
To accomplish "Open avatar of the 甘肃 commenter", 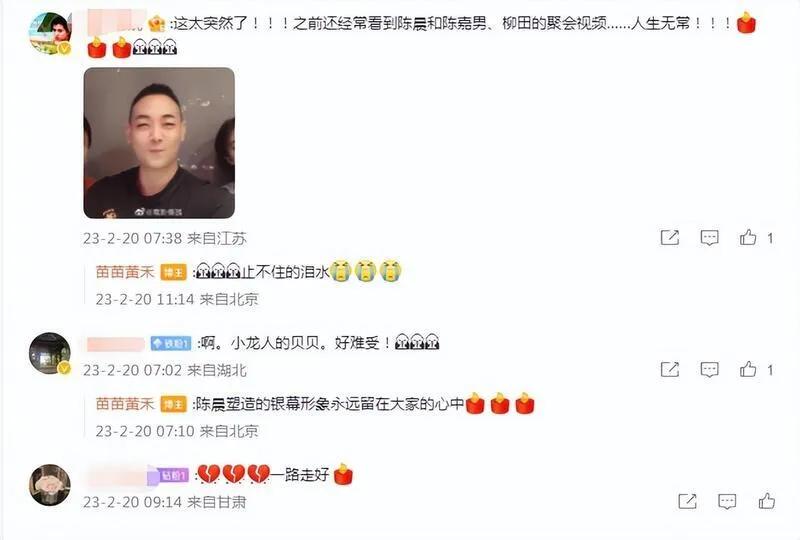I will tap(49, 485).
